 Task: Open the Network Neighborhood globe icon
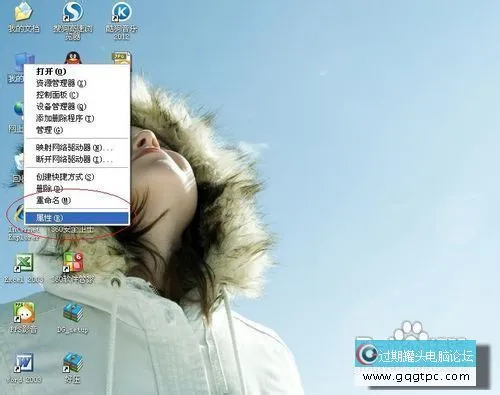pos(19,110)
